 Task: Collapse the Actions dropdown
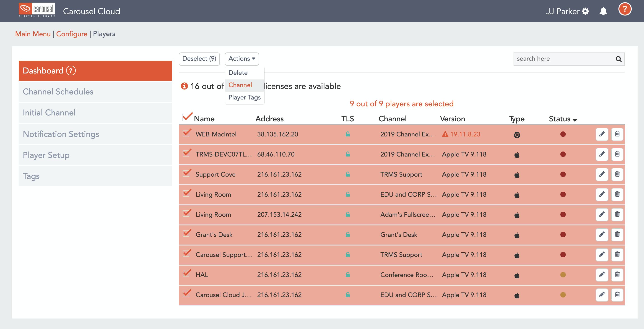(241, 59)
